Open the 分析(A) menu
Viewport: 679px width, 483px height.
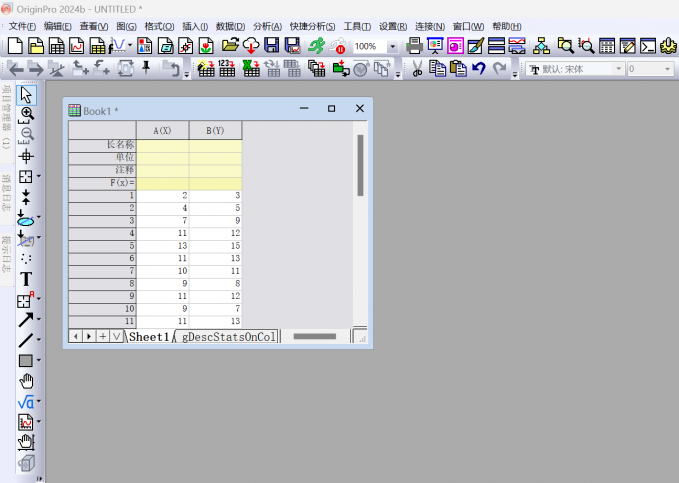[x=268, y=26]
